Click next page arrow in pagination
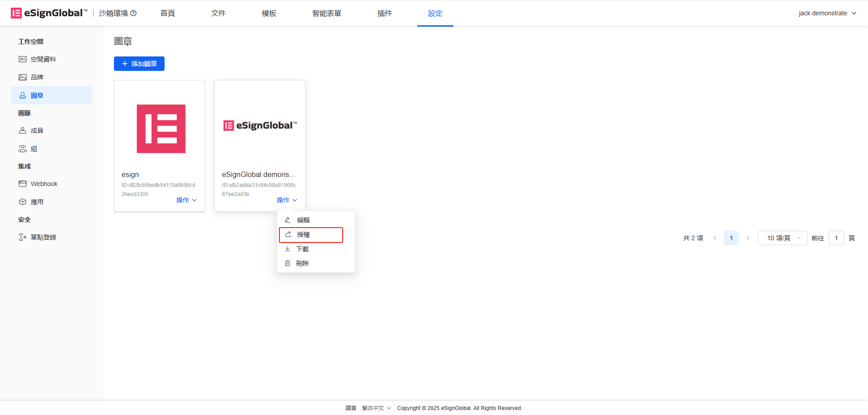Viewport: 868px width, 415px height. (748, 238)
